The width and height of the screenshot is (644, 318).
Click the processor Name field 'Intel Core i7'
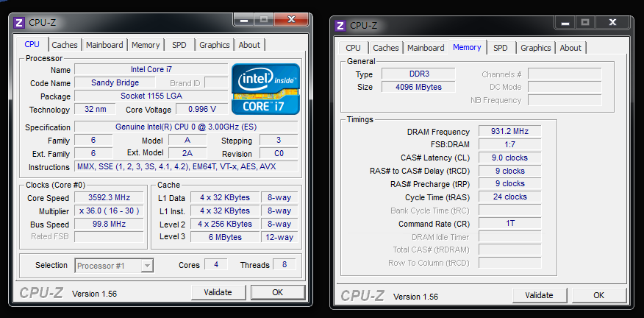click(151, 69)
